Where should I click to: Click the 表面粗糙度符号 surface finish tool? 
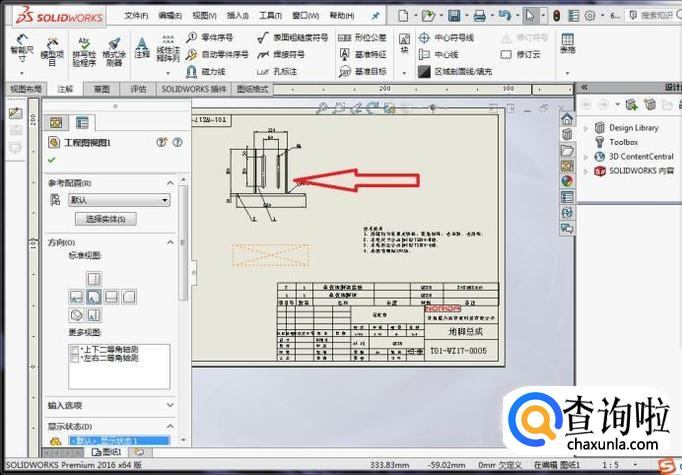pos(293,37)
